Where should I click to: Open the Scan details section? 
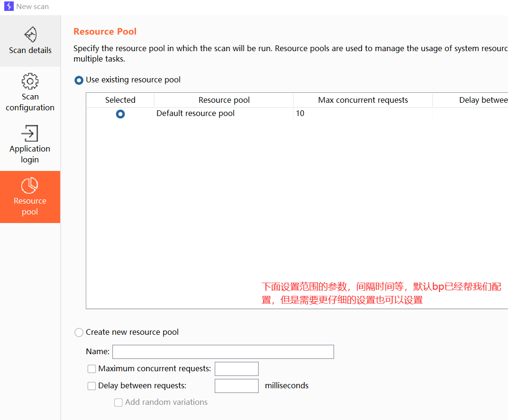pos(30,41)
